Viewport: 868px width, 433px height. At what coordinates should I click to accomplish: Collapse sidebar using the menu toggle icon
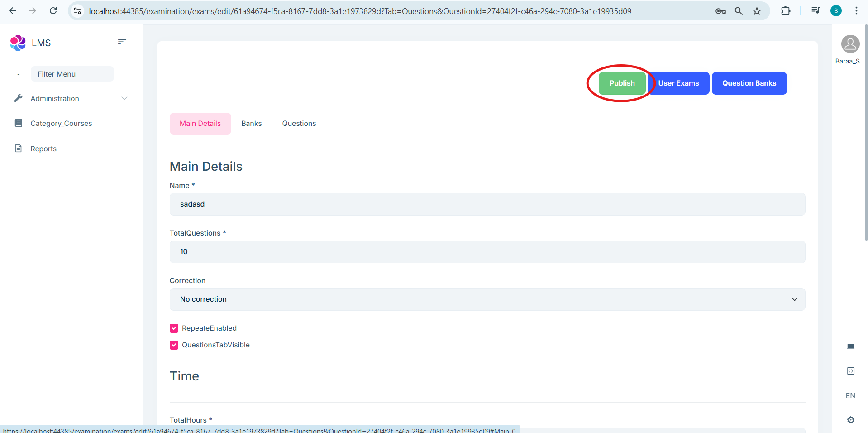[x=122, y=42]
